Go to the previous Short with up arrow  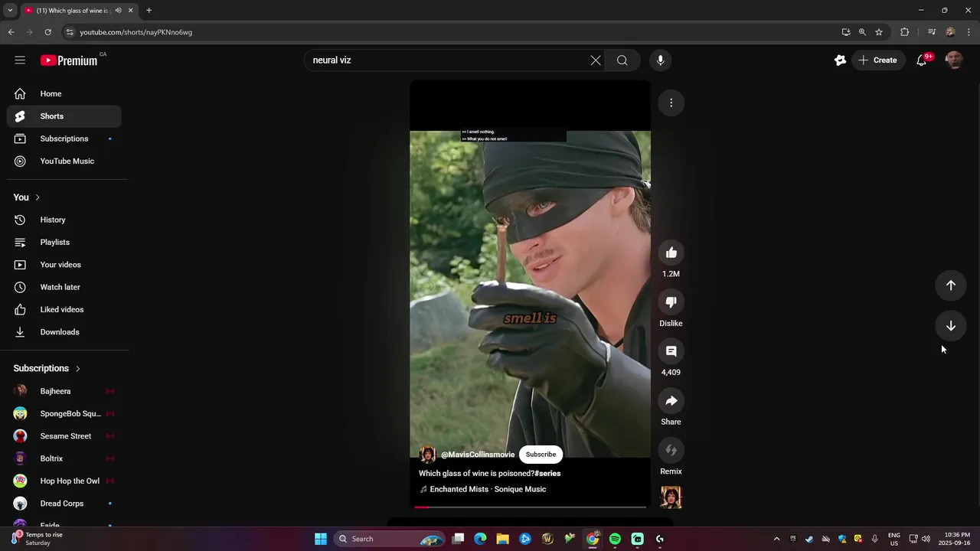coord(951,285)
